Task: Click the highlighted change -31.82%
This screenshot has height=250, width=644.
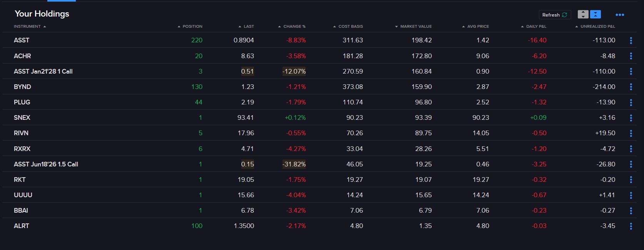Action: (x=294, y=164)
